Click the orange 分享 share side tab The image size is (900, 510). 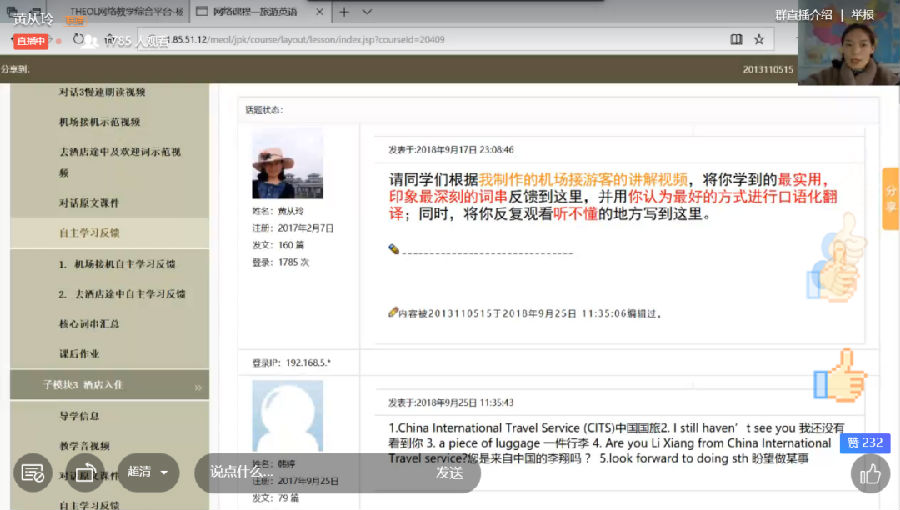890,199
